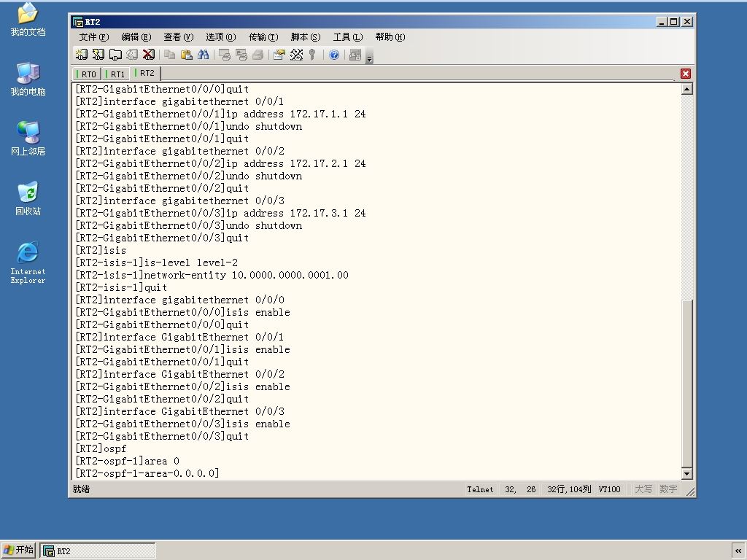
Task: Click the terminal prompt line [RT2-ospf-1-area-0.0.0.0]
Action: point(147,473)
